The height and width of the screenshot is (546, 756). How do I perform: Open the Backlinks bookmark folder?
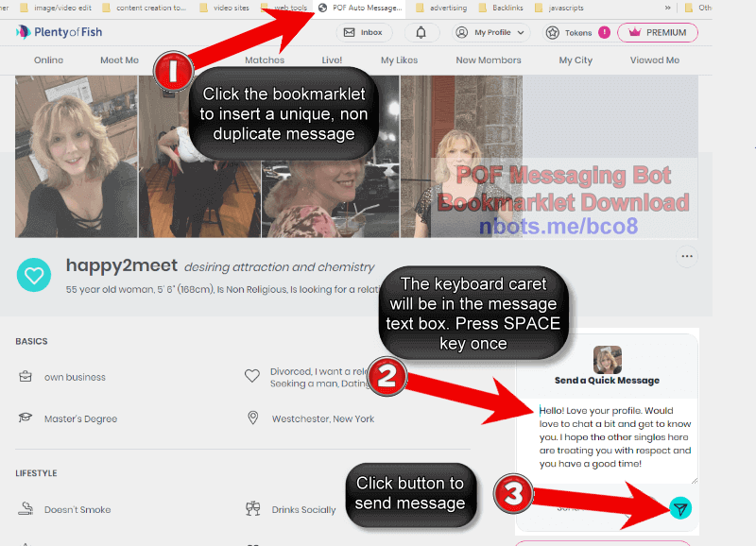coord(501,8)
